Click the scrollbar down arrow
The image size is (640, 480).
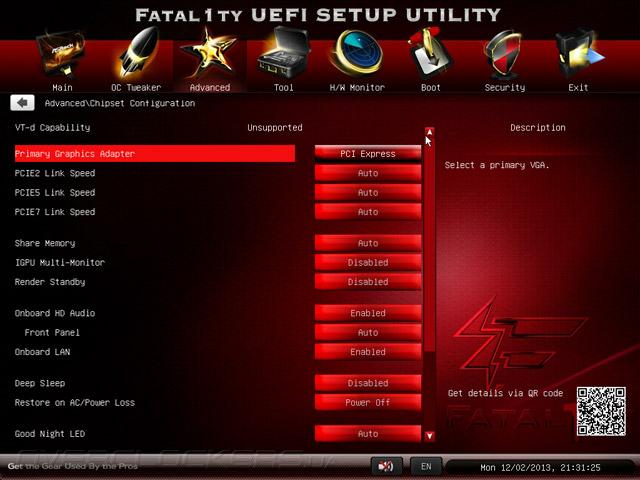[x=429, y=436]
